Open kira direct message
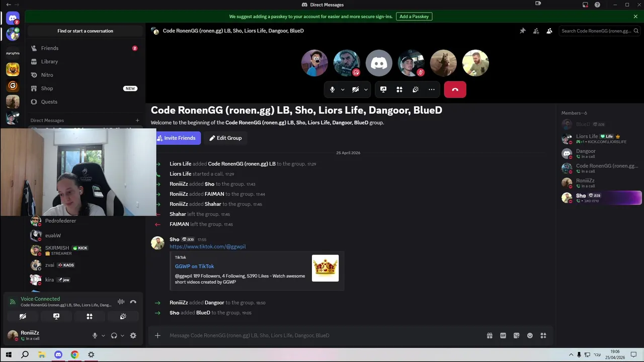Viewport: 644px width, 362px height. 85,280
